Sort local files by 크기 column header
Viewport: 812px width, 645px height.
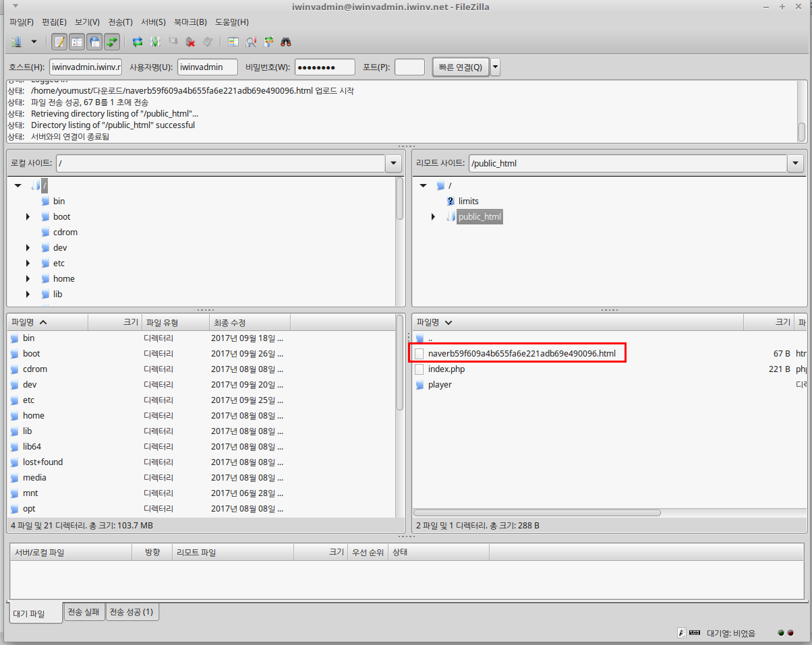point(115,322)
